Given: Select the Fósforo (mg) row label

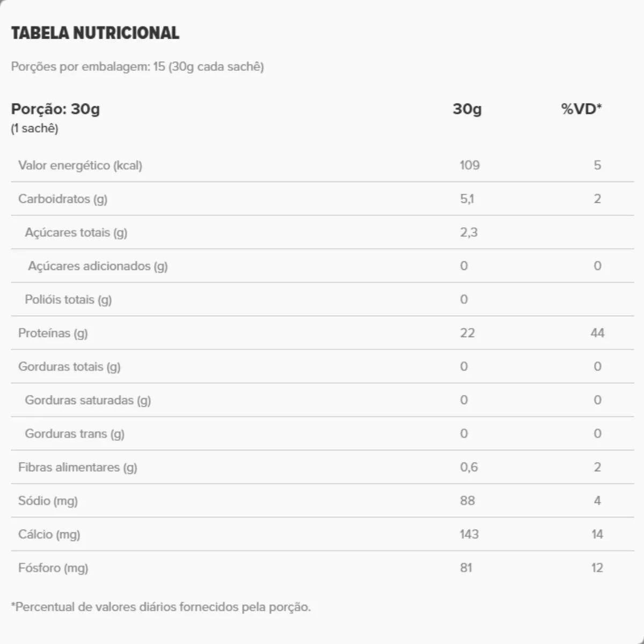Looking at the screenshot, I should click(x=53, y=568).
